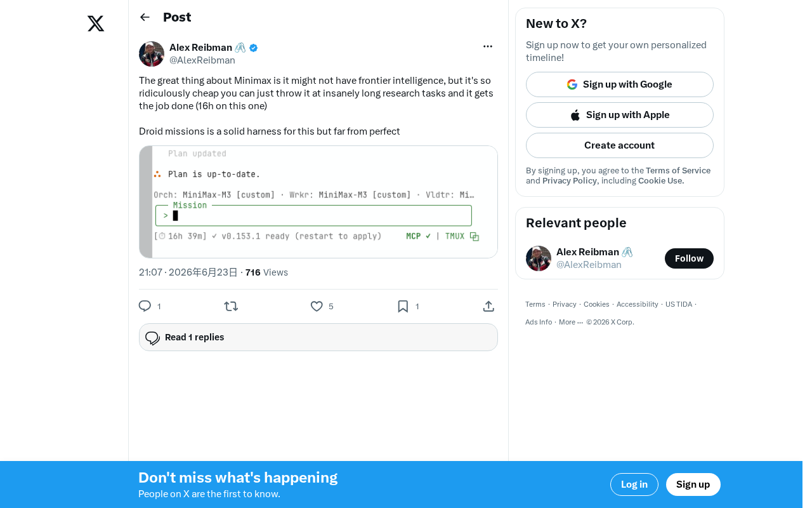The width and height of the screenshot is (812, 508).
Task: Sign up with Google
Action: coord(620,84)
